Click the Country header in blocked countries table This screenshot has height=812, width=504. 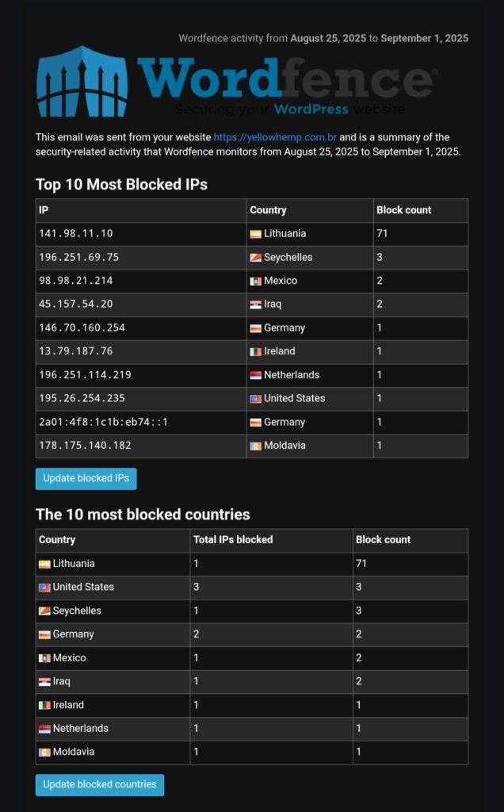click(x=57, y=539)
